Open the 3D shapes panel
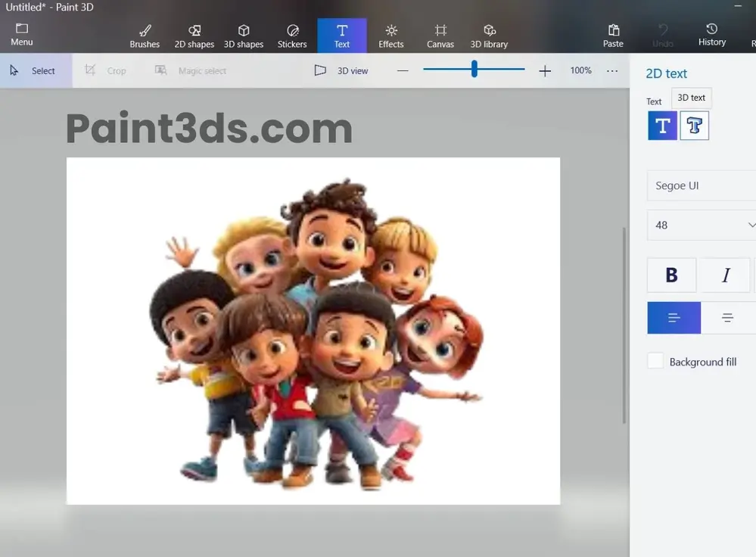756x557 pixels. (243, 35)
